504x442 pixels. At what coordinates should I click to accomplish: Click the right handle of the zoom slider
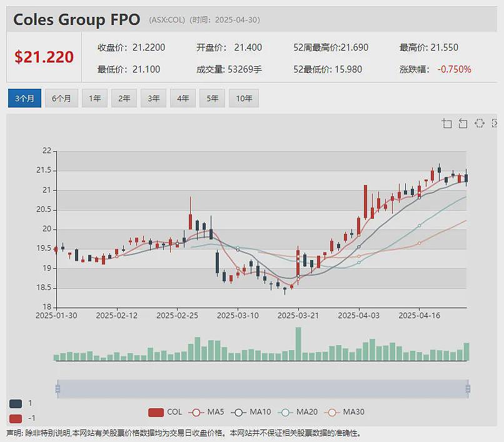[x=468, y=389]
